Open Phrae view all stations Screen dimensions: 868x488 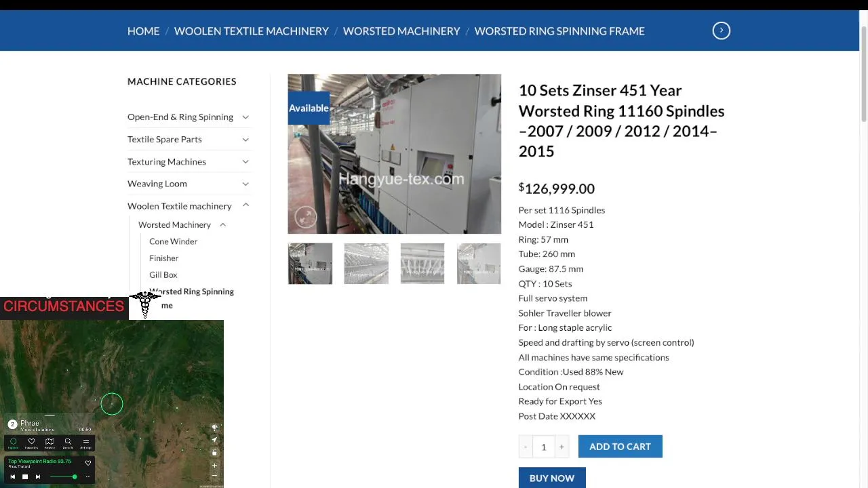tap(37, 430)
